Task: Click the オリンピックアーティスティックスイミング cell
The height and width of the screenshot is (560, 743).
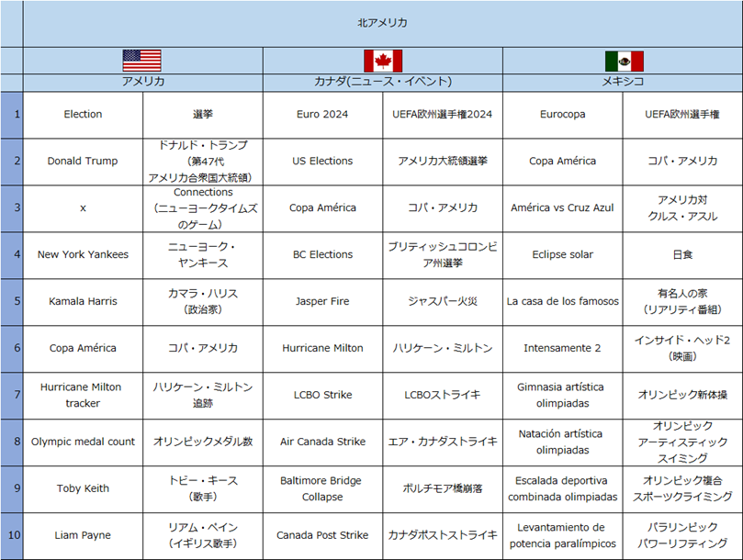Action: [682, 442]
